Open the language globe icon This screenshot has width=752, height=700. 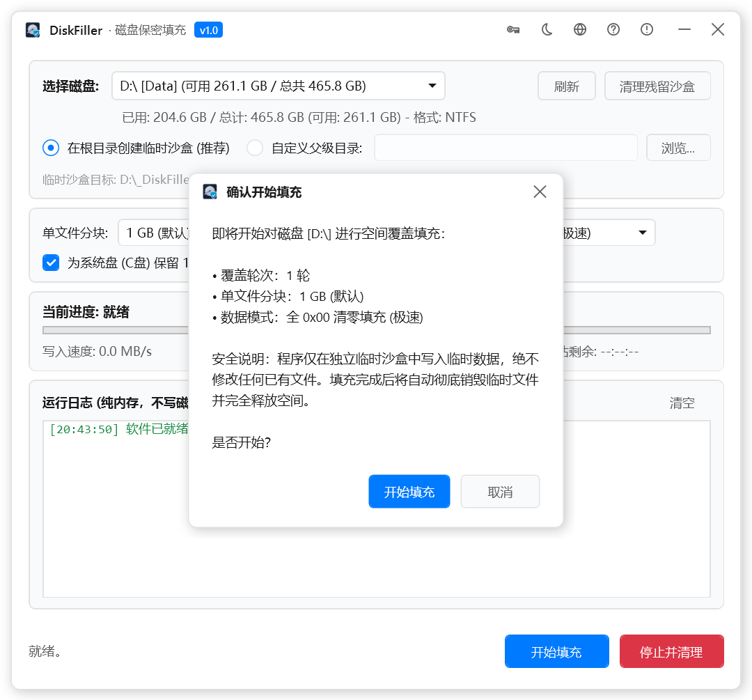click(x=580, y=30)
